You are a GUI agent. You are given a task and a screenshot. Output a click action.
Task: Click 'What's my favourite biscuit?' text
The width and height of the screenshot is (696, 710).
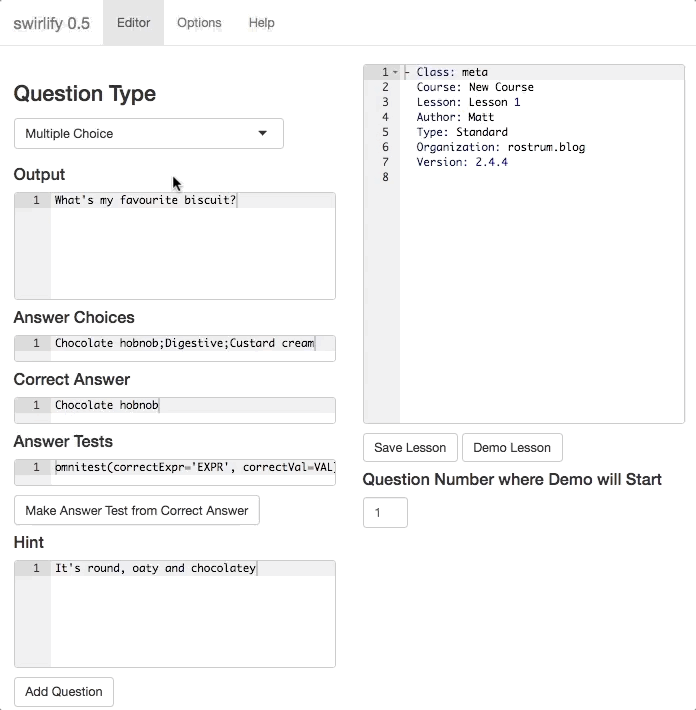pyautogui.click(x=145, y=200)
